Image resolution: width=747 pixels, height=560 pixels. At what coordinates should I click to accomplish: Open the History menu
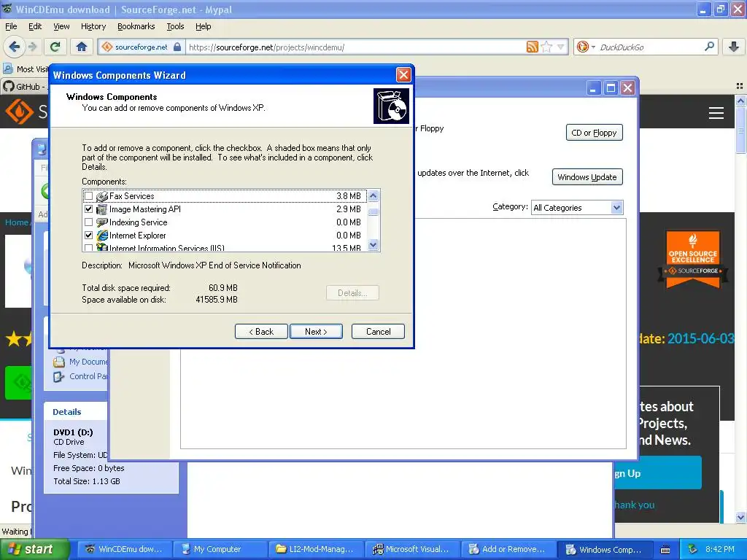(93, 26)
